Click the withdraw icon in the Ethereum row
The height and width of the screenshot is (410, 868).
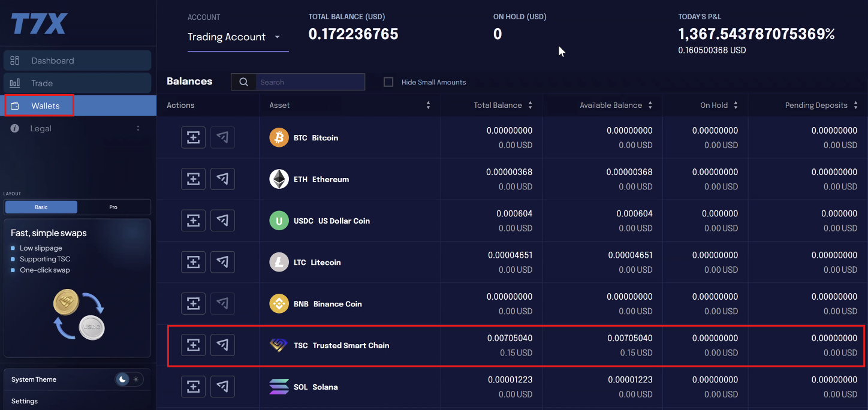pos(222,179)
